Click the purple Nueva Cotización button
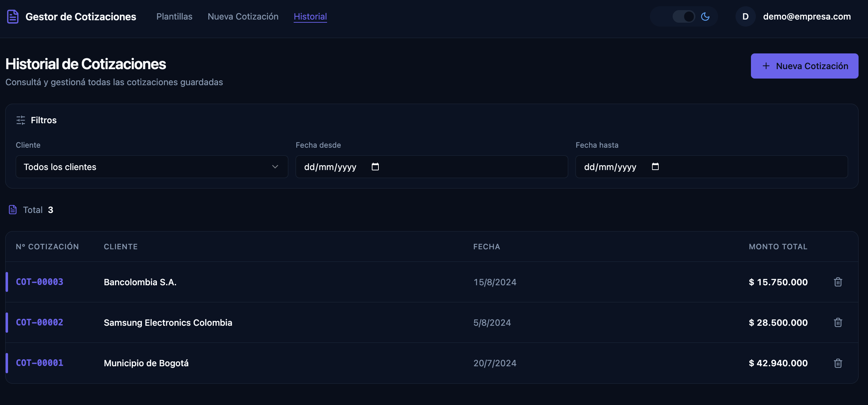This screenshot has width=868, height=405. click(804, 66)
